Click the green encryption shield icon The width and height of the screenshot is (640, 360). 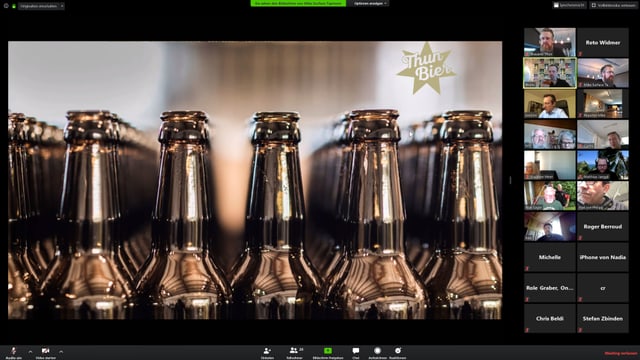(13, 6)
